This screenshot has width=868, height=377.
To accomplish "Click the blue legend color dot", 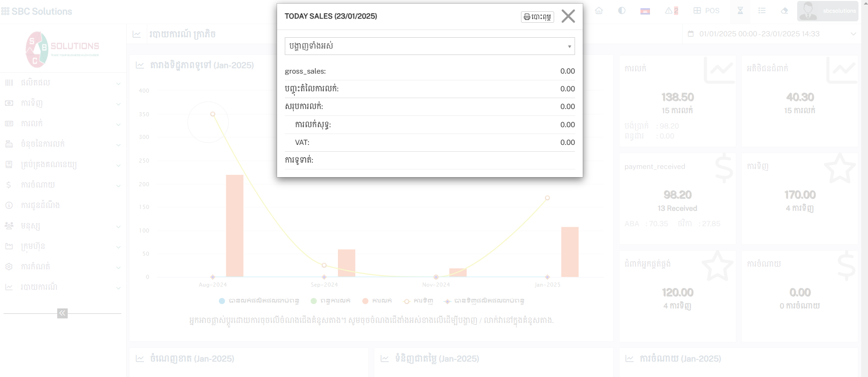I will coord(222,301).
